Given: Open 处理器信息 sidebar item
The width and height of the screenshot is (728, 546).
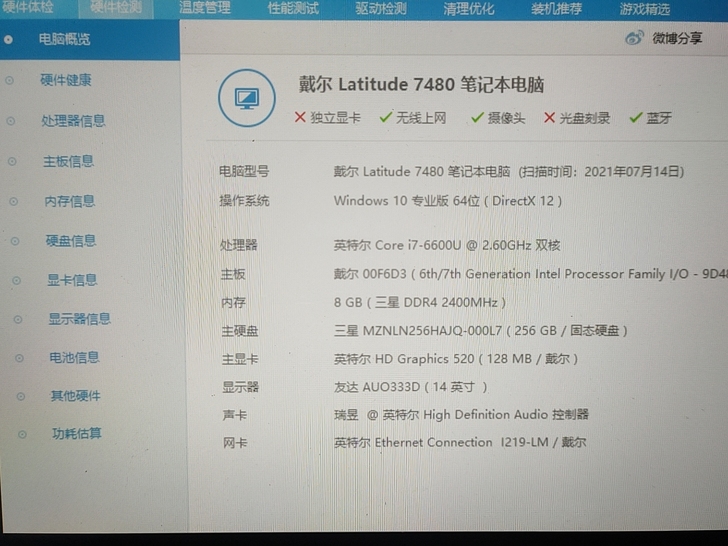Looking at the screenshot, I should [x=73, y=121].
